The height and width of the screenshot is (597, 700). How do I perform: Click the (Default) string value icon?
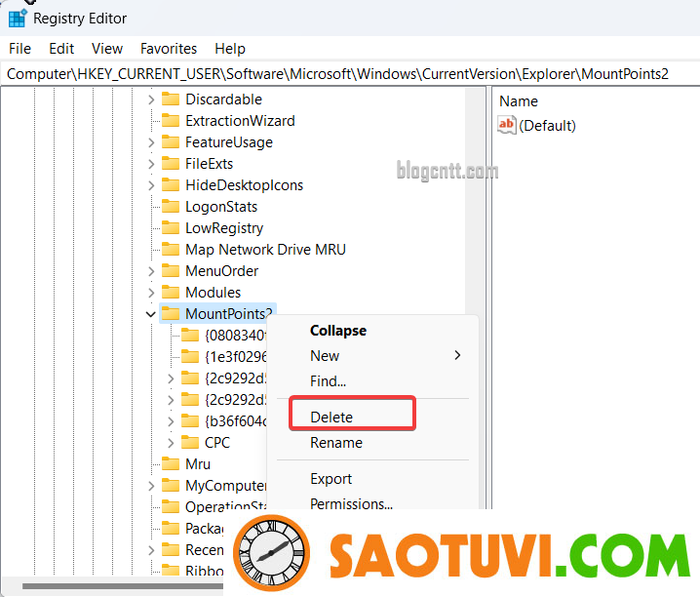507,125
